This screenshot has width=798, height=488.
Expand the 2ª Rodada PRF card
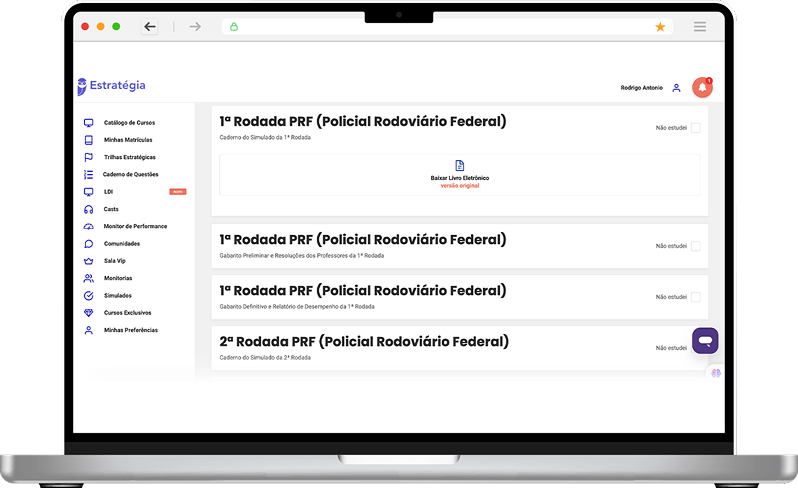click(364, 342)
